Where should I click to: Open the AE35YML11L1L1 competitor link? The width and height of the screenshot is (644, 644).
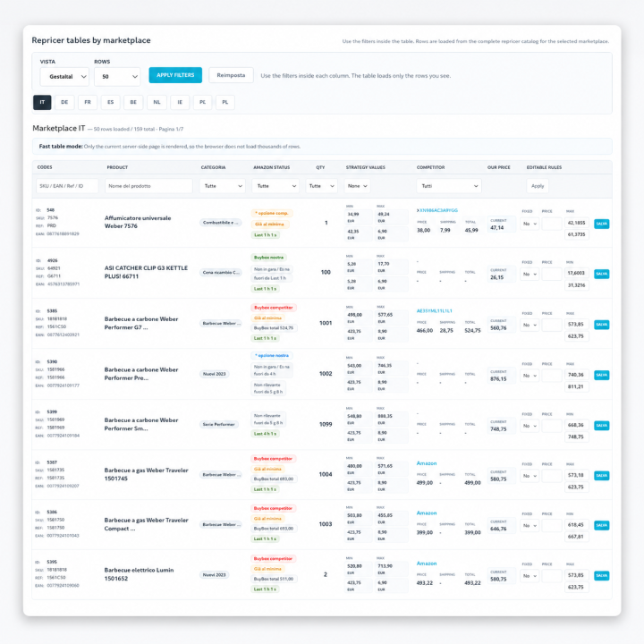pos(434,311)
